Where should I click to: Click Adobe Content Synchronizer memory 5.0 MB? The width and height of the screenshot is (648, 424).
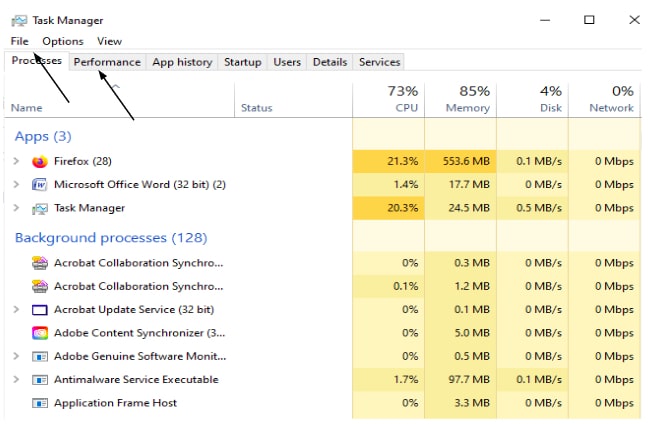pos(472,333)
